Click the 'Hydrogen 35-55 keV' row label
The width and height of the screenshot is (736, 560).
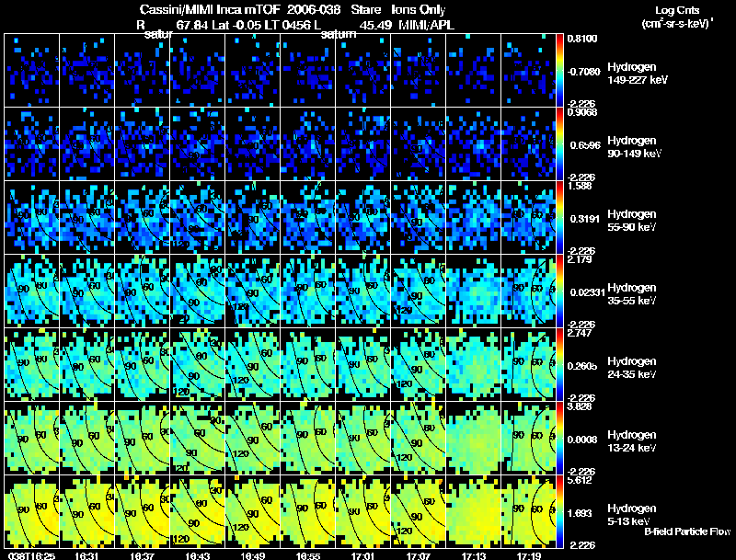(x=632, y=294)
